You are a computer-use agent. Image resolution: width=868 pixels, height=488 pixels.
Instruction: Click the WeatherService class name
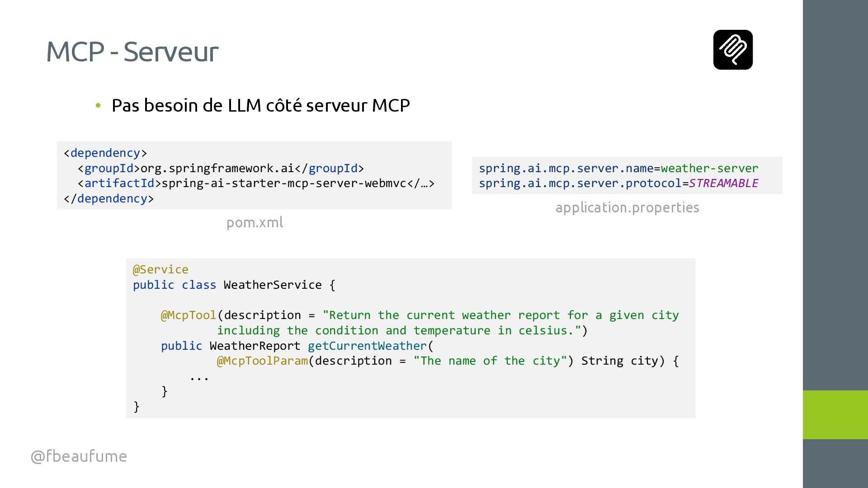(272, 285)
